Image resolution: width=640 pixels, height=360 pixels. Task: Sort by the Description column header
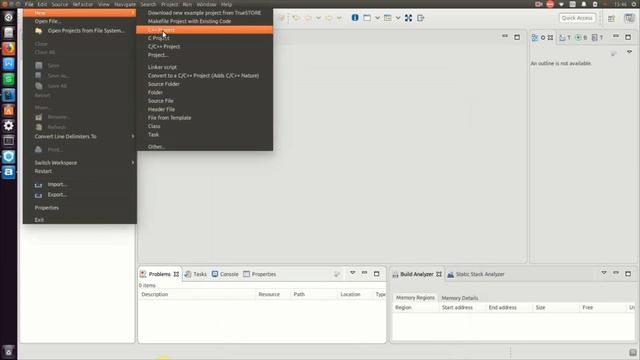(x=197, y=294)
